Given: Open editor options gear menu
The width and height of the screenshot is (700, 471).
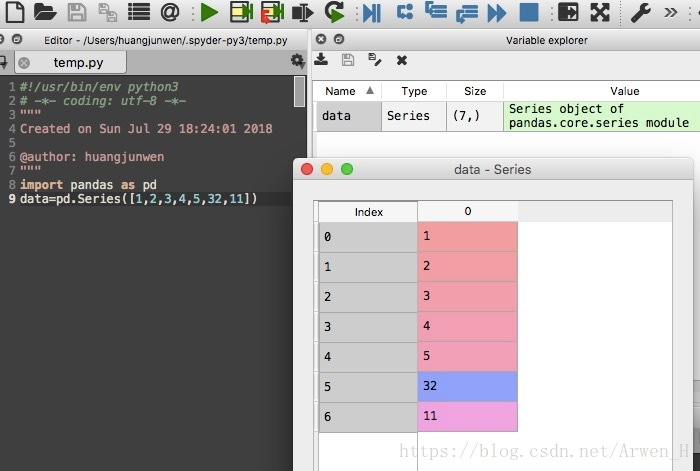Looking at the screenshot, I should point(297,61).
